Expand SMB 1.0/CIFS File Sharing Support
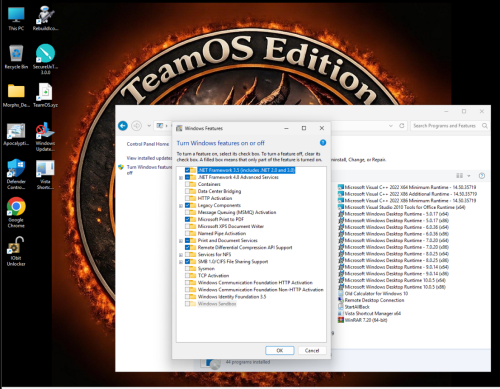 [181, 262]
